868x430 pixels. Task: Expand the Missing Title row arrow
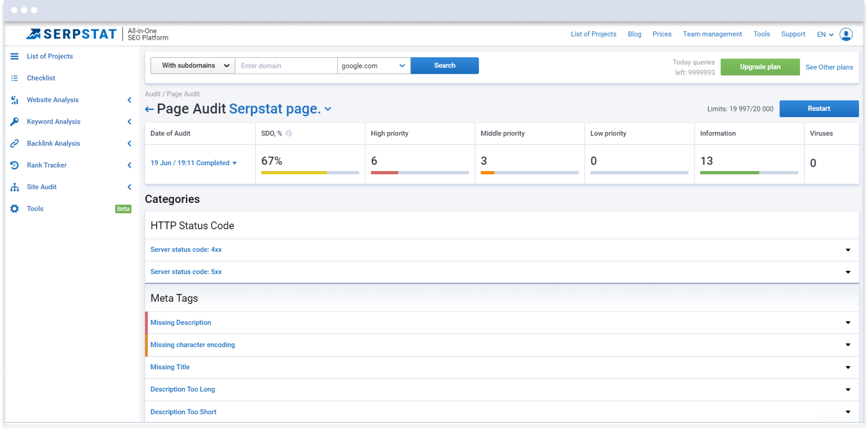click(848, 367)
